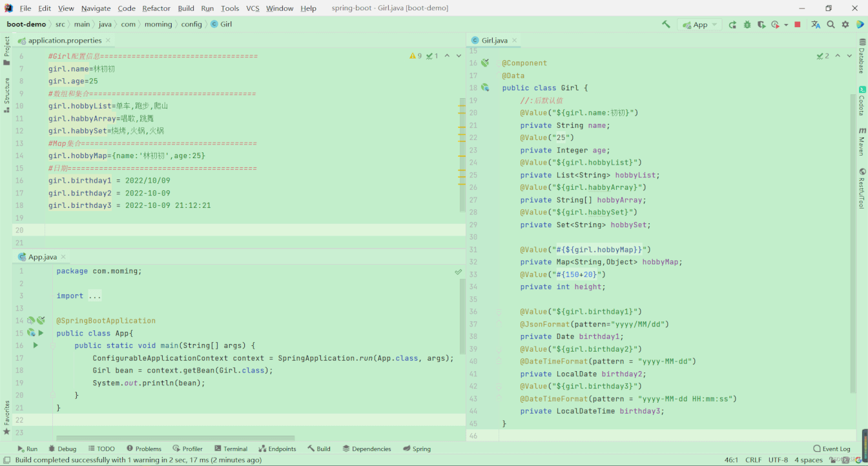This screenshot has width=868, height=466.
Task: Toggle the Project tool window stripe
Action: (6, 50)
